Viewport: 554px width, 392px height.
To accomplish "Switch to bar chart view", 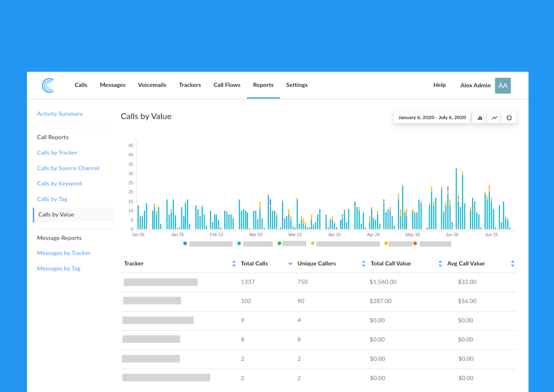I will 480,118.
